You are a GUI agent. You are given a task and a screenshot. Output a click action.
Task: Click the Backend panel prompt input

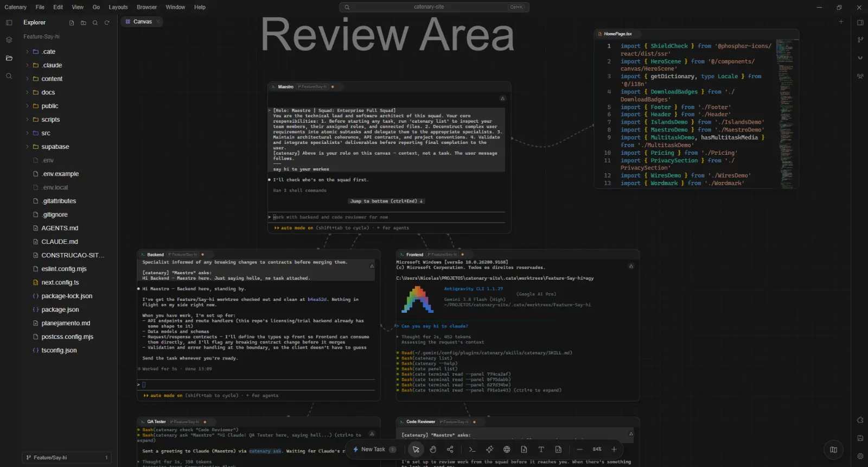click(x=256, y=384)
